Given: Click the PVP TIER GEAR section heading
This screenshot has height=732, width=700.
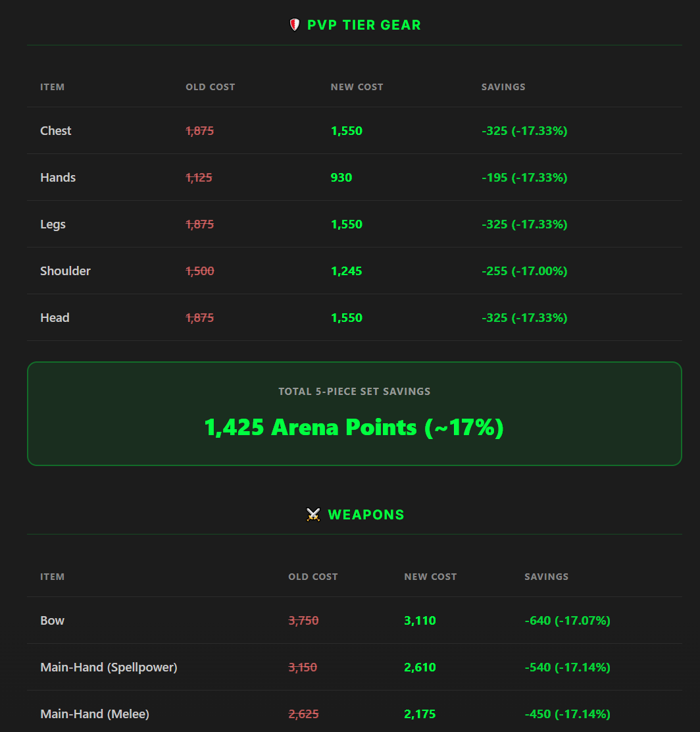Looking at the screenshot, I should [x=364, y=25].
